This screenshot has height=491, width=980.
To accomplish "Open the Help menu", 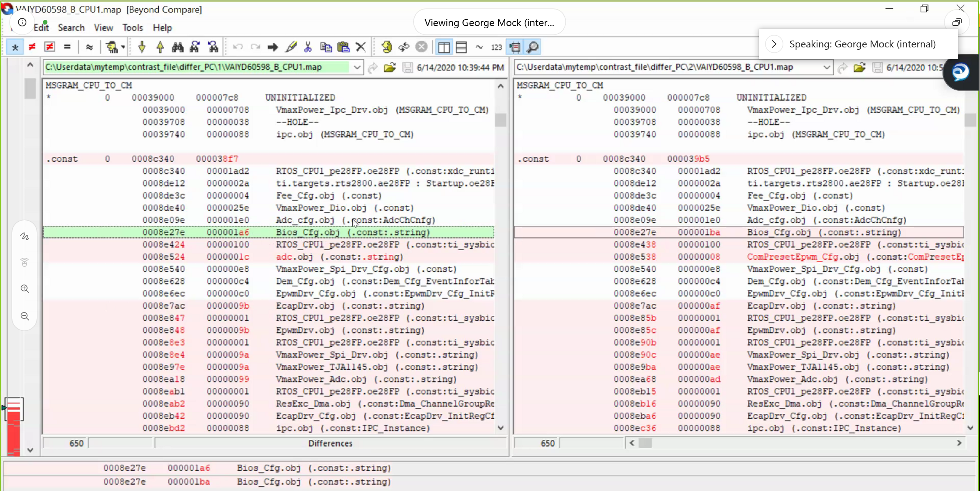I will click(162, 28).
